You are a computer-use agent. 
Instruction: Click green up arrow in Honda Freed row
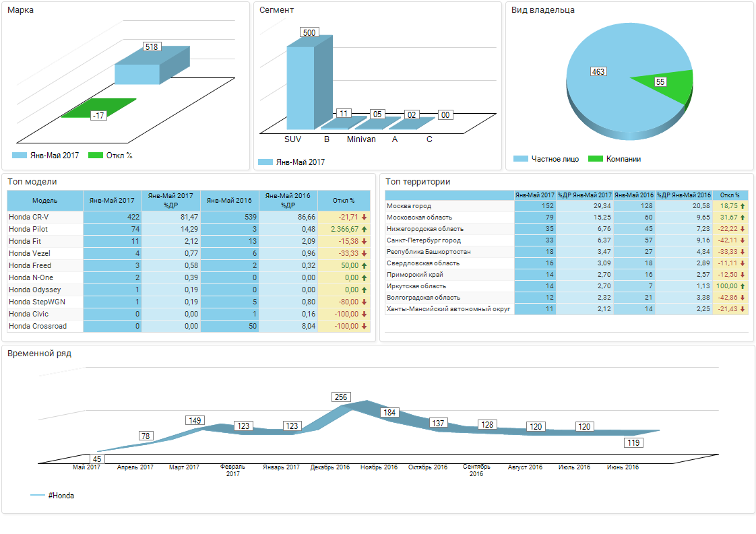(x=364, y=265)
